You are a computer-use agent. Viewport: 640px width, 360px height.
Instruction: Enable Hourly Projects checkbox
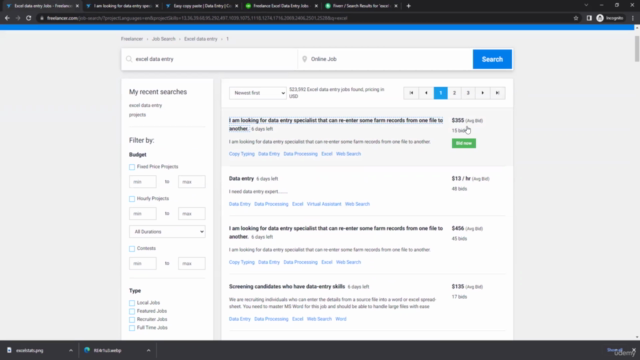(x=132, y=199)
